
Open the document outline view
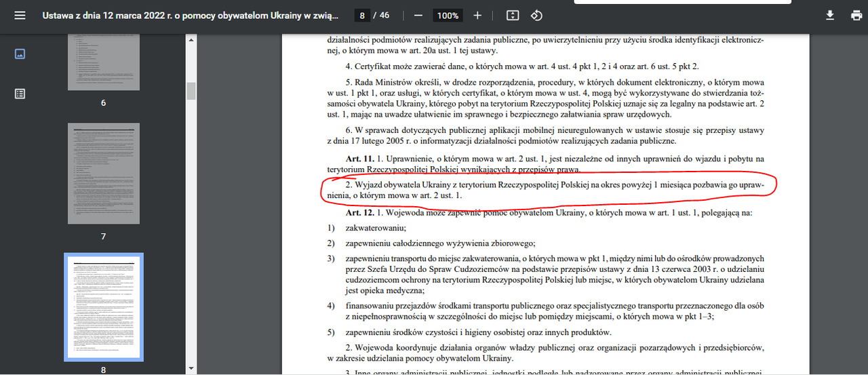20,94
